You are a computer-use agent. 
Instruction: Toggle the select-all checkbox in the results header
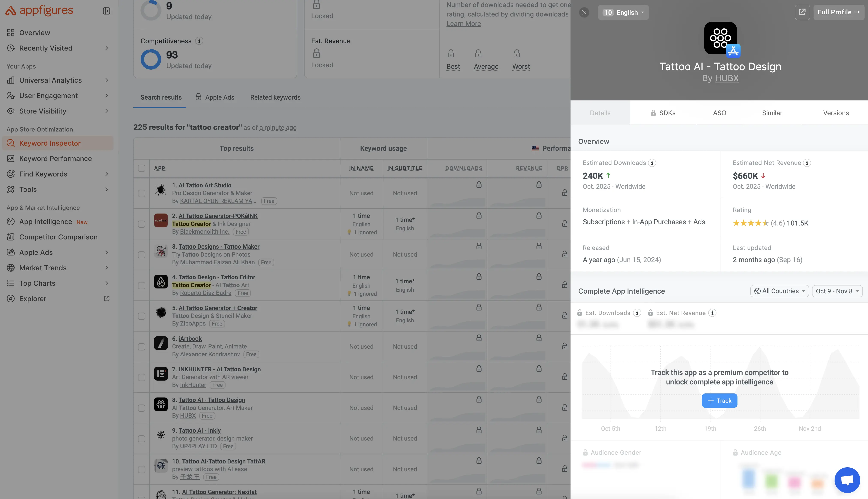142,168
